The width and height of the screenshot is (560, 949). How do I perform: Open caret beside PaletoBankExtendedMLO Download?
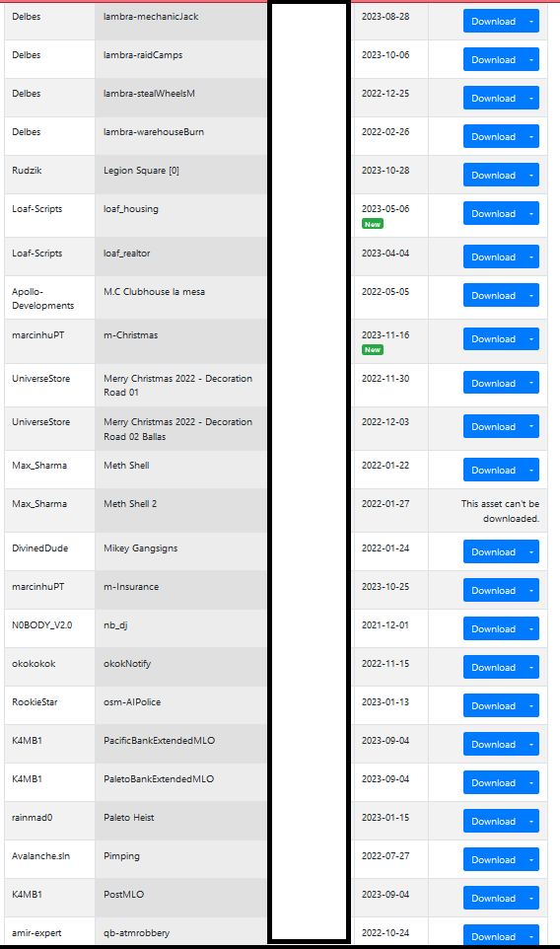point(531,783)
